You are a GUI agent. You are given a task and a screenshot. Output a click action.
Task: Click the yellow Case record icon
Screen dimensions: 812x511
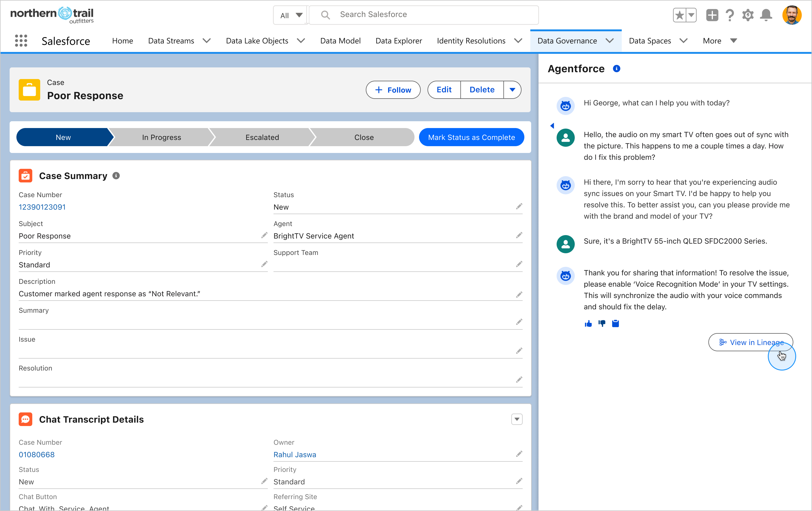29,90
